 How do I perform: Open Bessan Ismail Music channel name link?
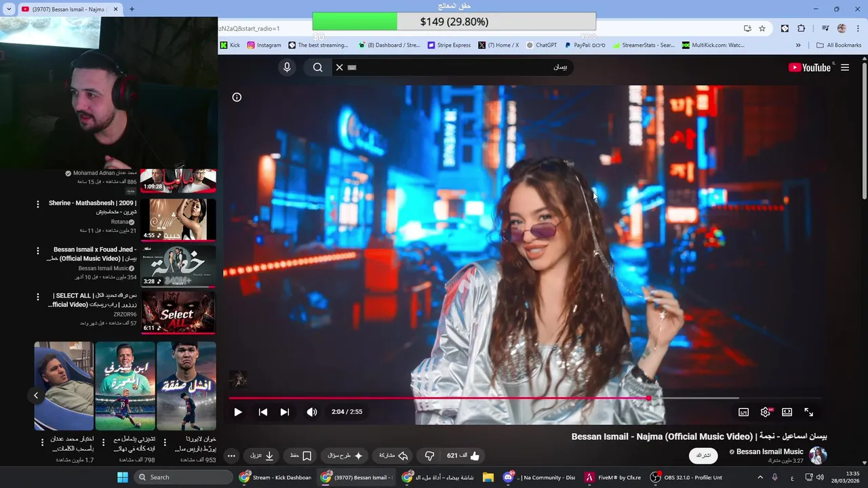point(770,451)
